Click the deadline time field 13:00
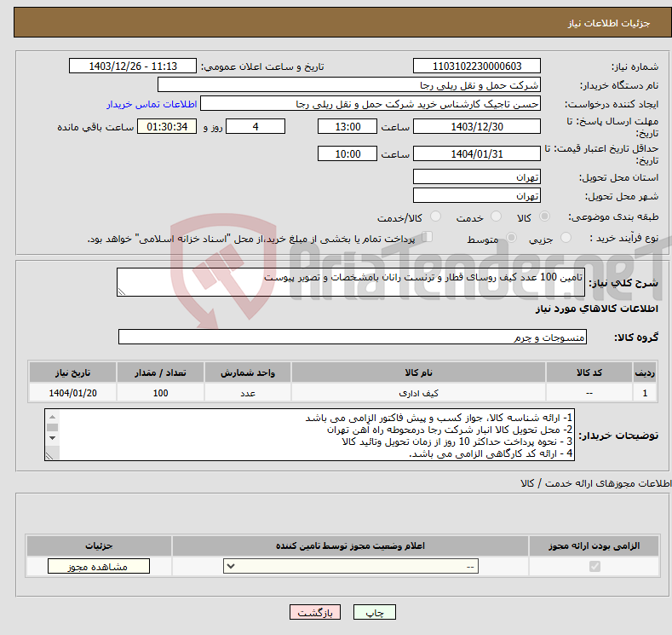 [347, 126]
